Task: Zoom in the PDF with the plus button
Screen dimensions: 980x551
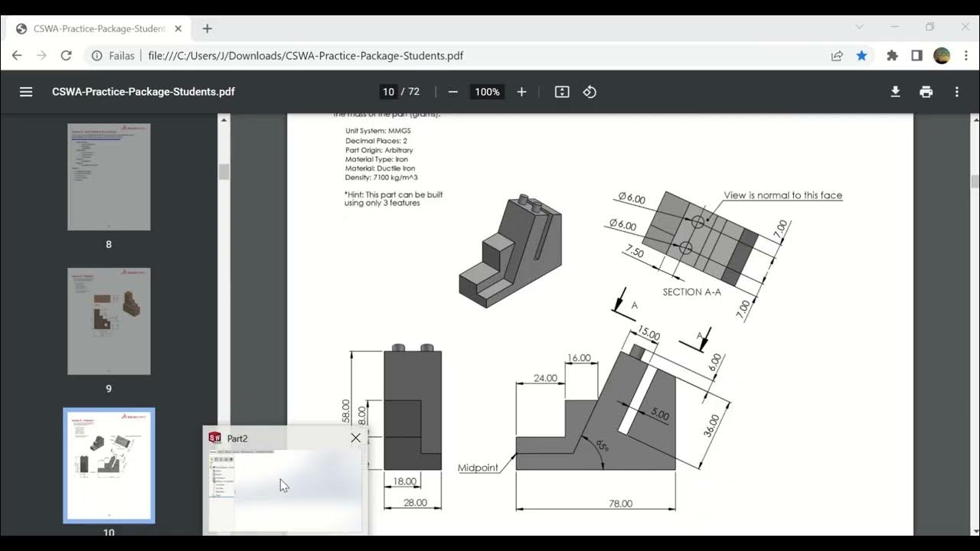Action: (521, 92)
